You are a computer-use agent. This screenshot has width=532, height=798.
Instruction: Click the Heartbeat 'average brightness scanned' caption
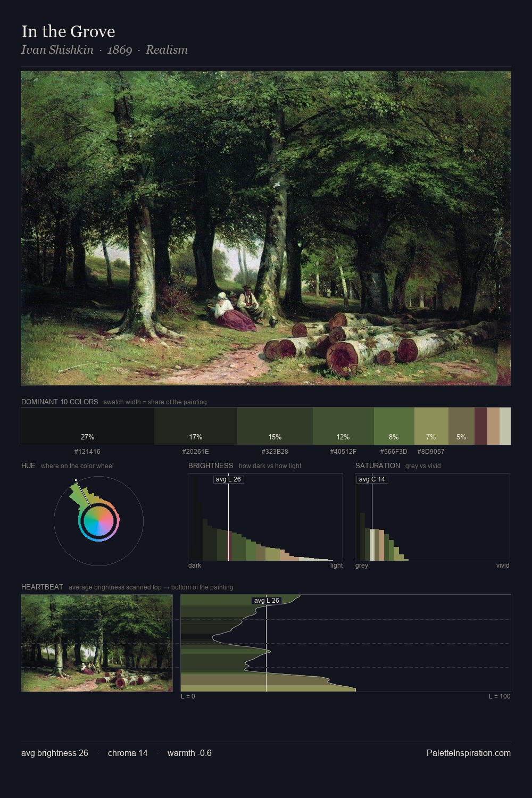coord(151,587)
